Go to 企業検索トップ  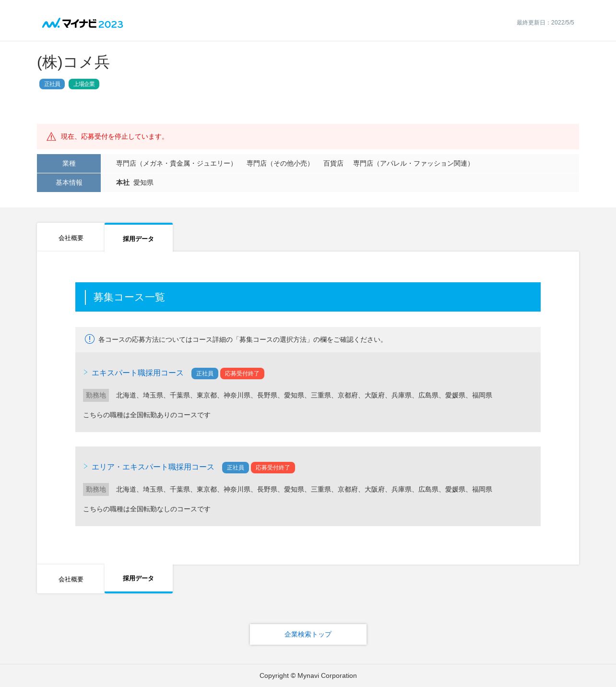(308, 634)
